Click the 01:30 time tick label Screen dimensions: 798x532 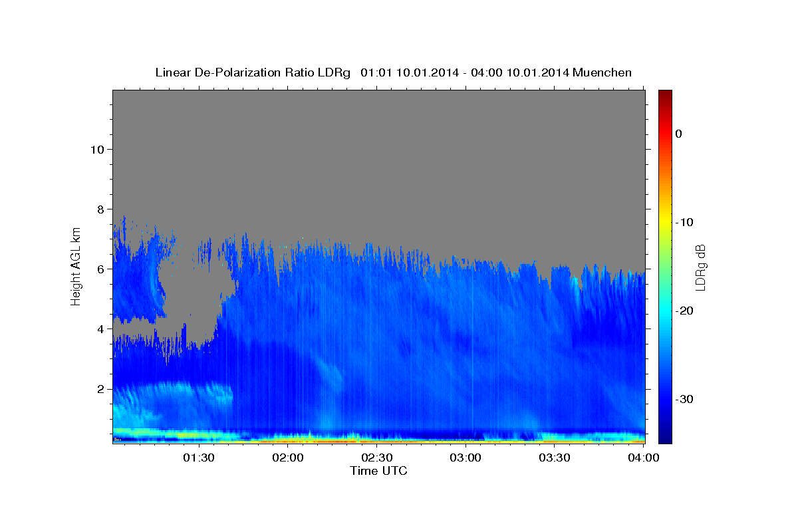tap(198, 458)
